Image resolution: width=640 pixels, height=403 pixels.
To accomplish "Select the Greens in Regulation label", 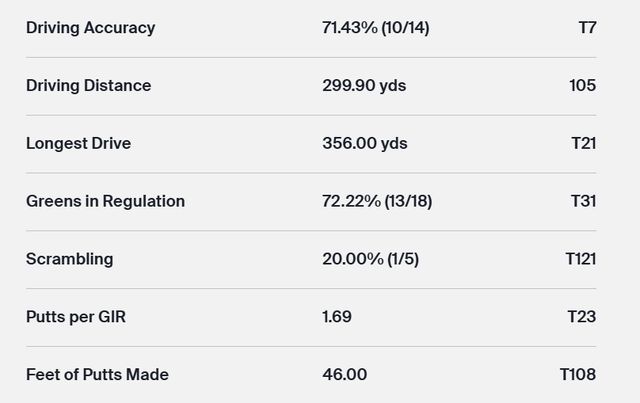I will [x=105, y=201].
